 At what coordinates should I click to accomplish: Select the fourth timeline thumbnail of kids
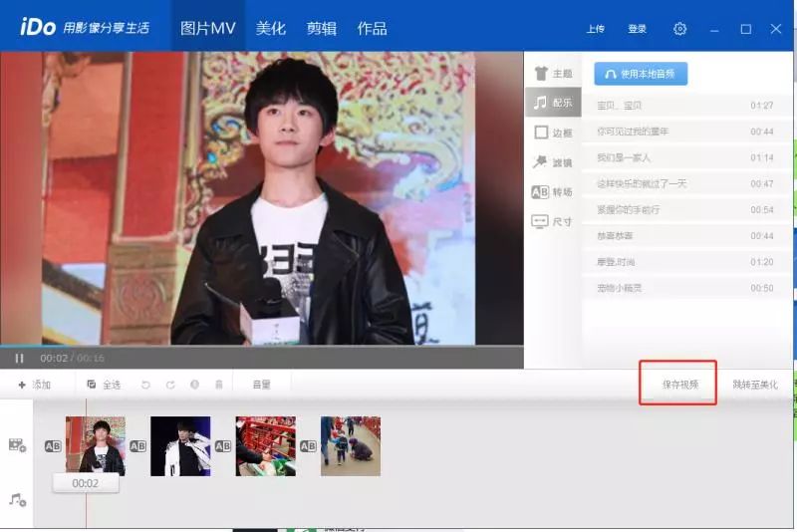pos(351,446)
